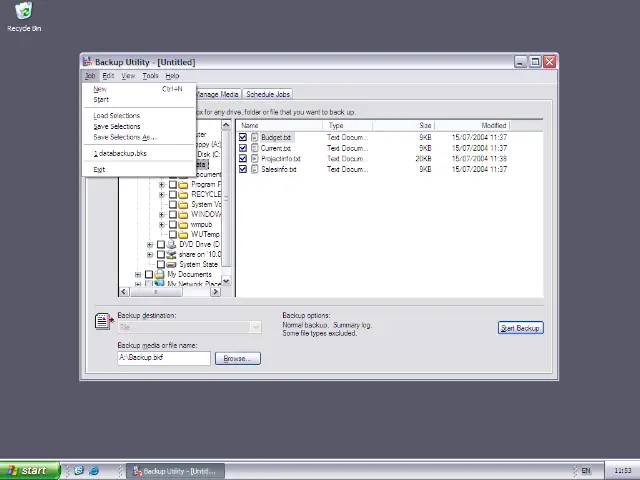
Task: Click the backup file name field
Action: click(164, 358)
